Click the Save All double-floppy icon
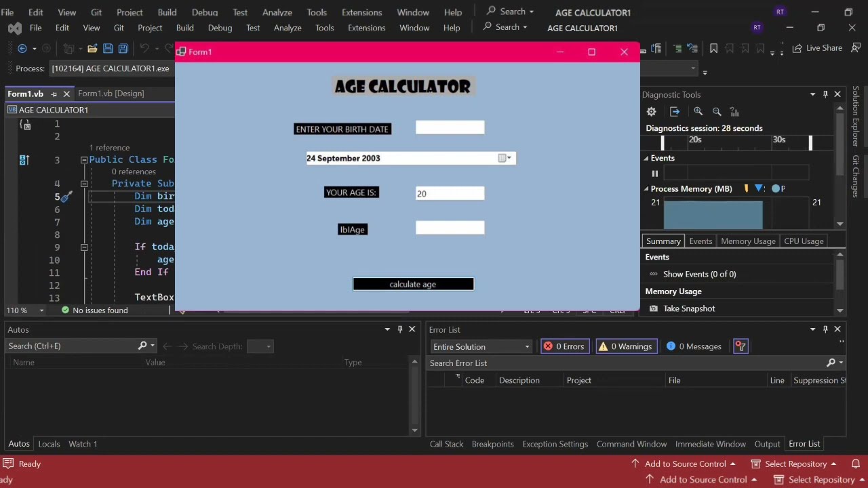Screen dimensions: 868x488 click(123, 48)
